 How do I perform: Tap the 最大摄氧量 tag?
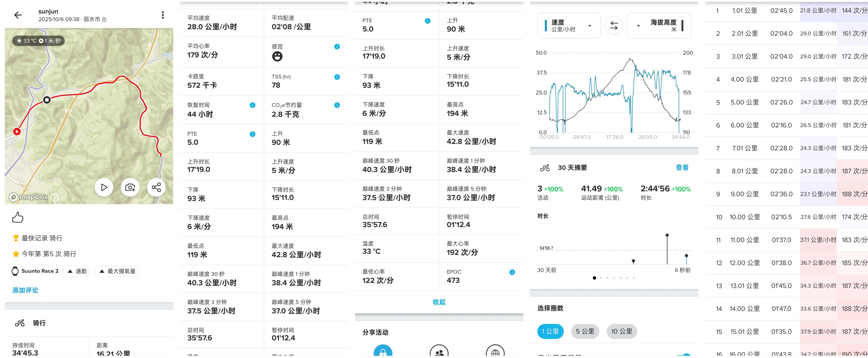click(117, 271)
